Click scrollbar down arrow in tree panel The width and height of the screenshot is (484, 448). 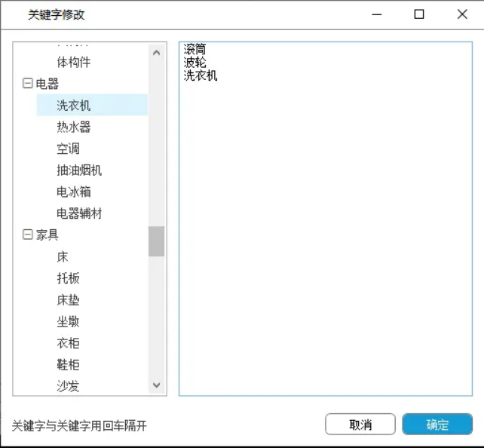pos(156,385)
